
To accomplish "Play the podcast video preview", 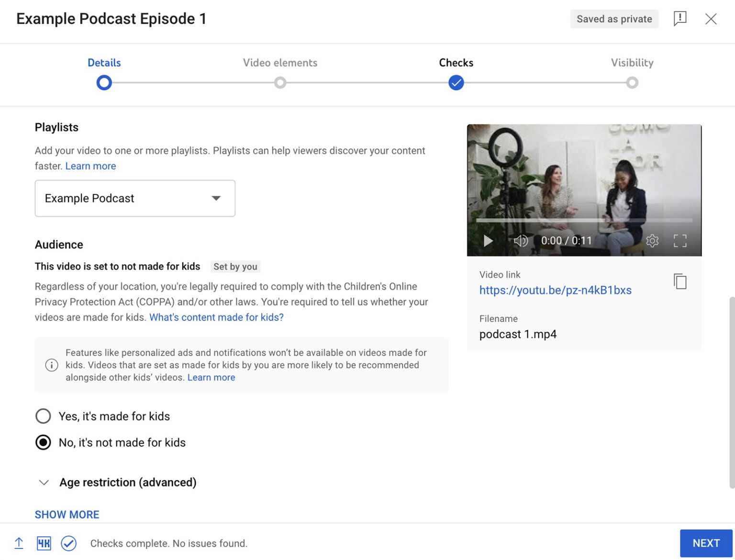I will [x=488, y=241].
